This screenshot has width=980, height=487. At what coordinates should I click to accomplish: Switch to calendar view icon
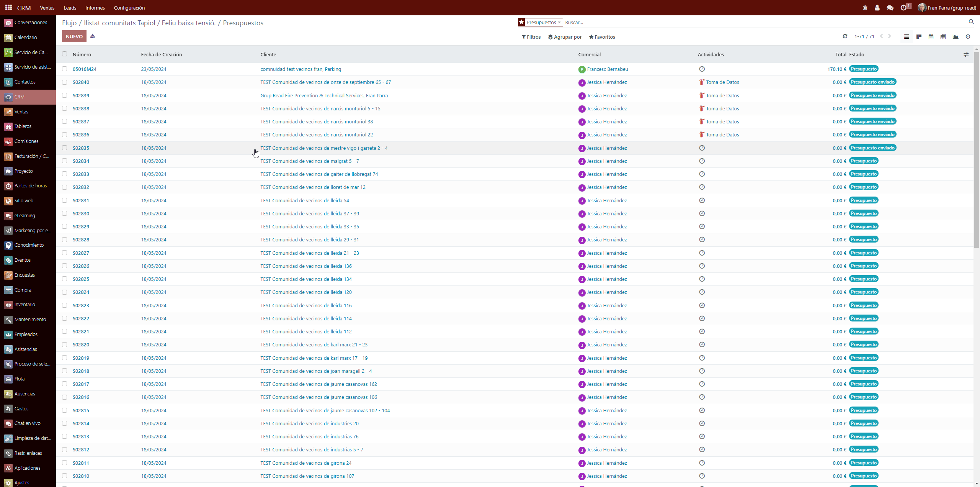click(x=931, y=37)
